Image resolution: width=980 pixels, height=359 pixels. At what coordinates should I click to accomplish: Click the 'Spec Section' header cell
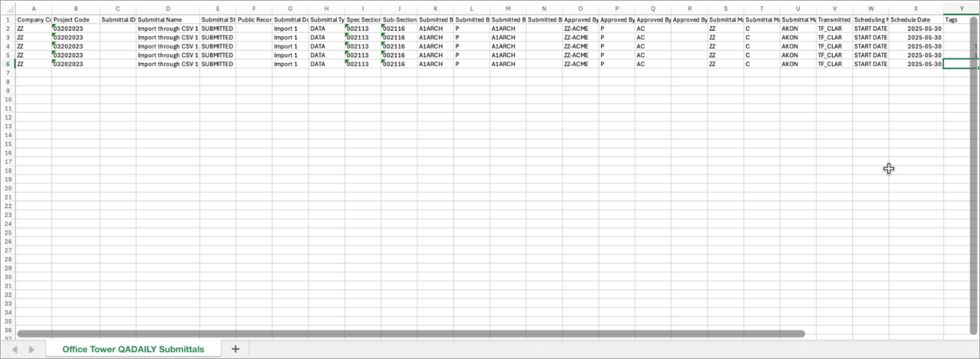tap(362, 20)
